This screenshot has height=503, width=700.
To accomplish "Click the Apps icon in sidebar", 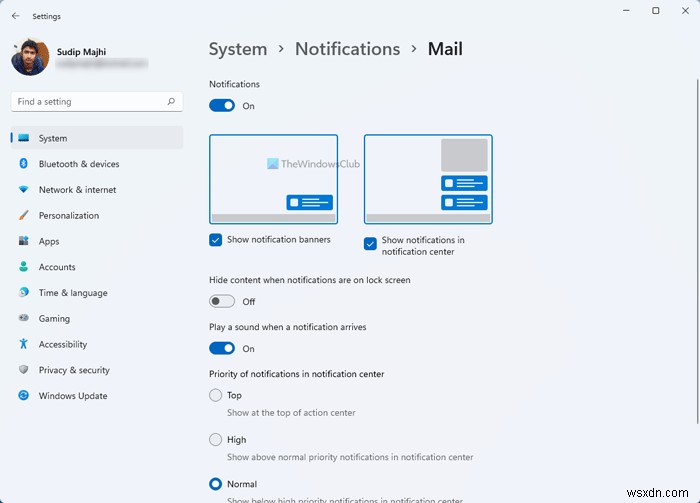I will click(24, 241).
